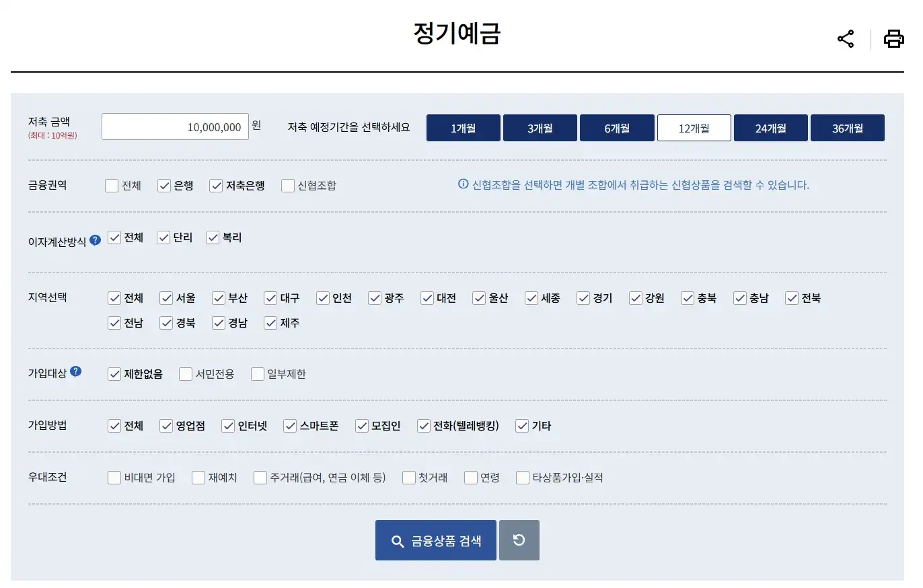Uncheck 전체 under 지역선택
Viewport: 923px width, 588px height.
pyautogui.click(x=114, y=298)
